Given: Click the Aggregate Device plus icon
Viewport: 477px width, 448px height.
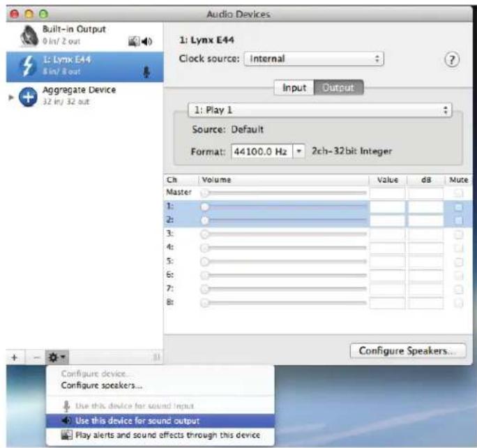Looking at the screenshot, I should (x=28, y=97).
